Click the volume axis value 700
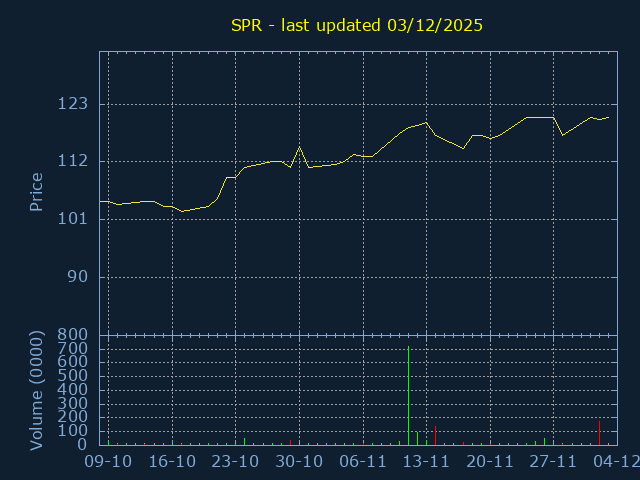The width and height of the screenshot is (640, 480). (73, 349)
